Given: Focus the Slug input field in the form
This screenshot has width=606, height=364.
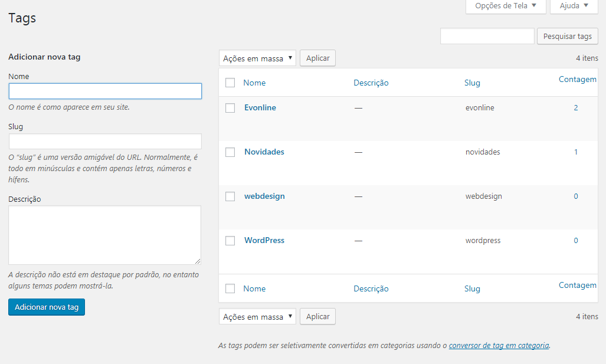Looking at the screenshot, I should click(x=105, y=142).
